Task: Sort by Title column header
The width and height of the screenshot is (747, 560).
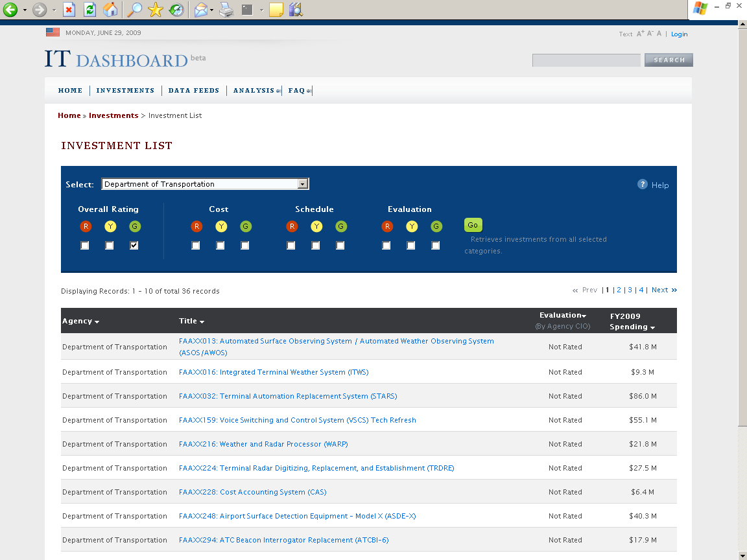Action: point(191,321)
